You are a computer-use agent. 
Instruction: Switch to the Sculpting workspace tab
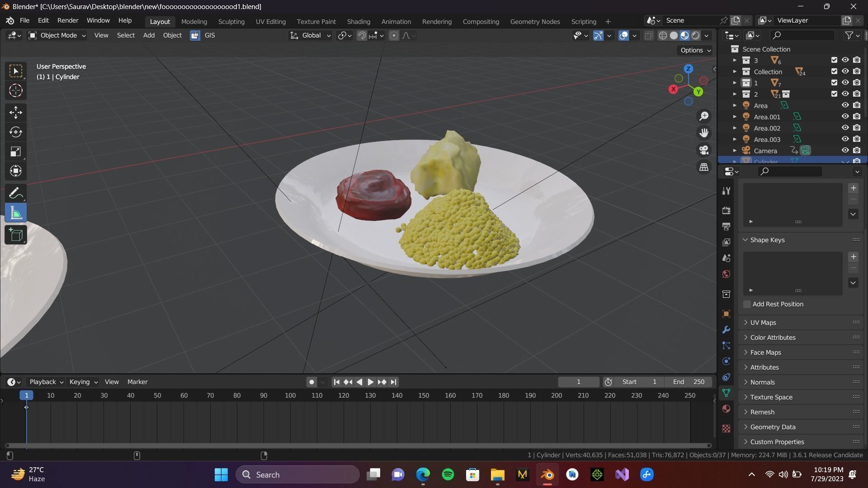click(x=231, y=22)
